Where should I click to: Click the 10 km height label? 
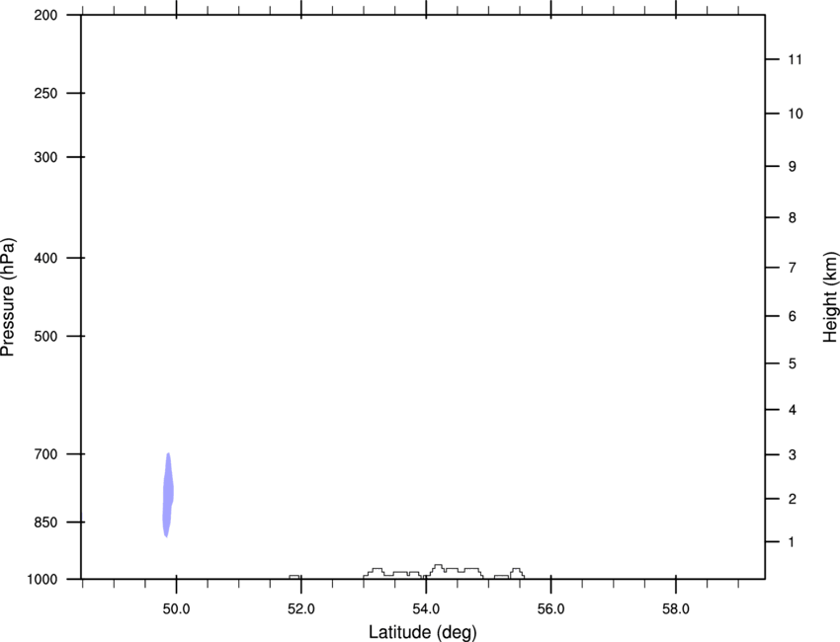pyautogui.click(x=795, y=114)
